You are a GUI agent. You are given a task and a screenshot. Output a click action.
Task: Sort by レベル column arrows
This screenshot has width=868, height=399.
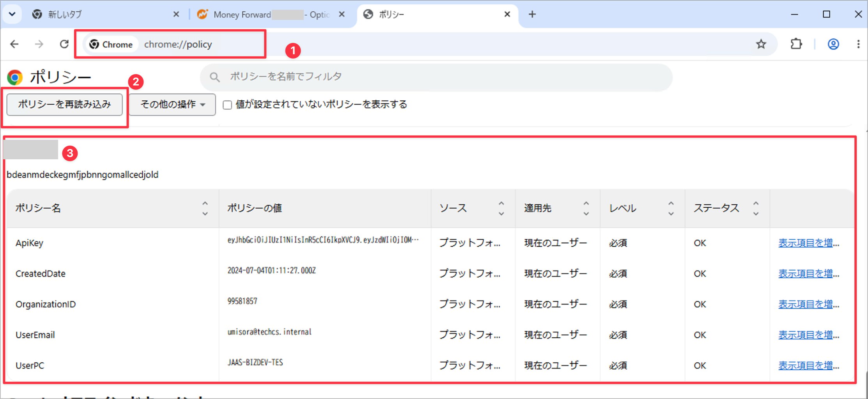pyautogui.click(x=671, y=208)
